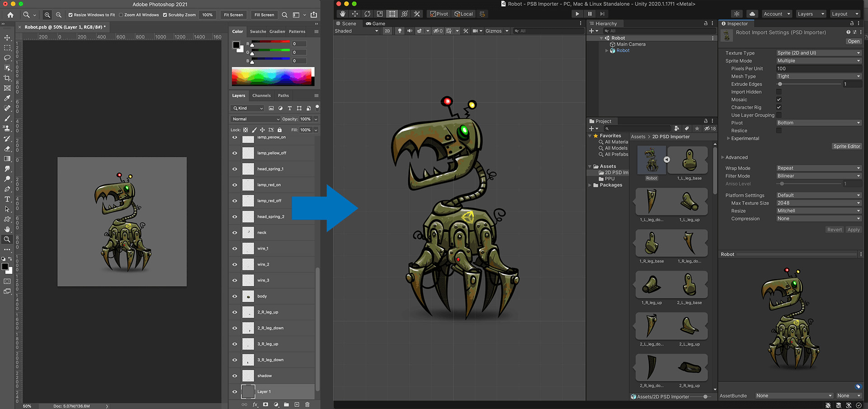Click Unity's Play button
The image size is (868, 409).
[x=577, y=14]
